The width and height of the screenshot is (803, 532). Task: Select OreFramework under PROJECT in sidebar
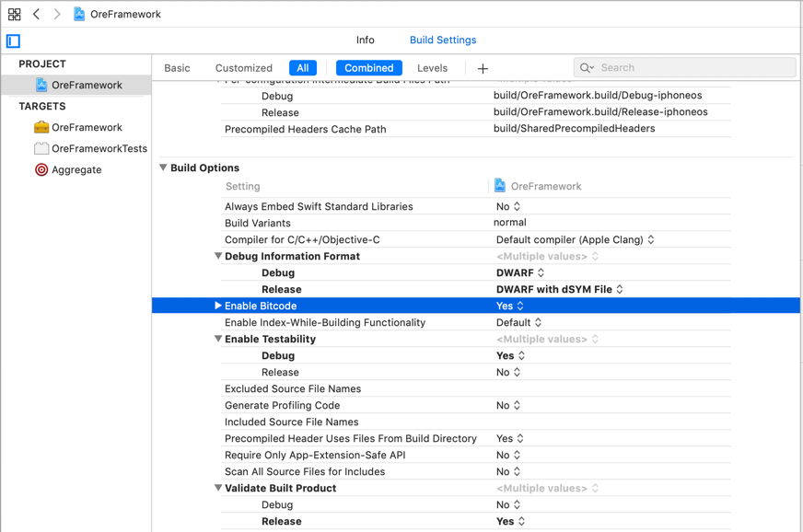click(x=87, y=85)
